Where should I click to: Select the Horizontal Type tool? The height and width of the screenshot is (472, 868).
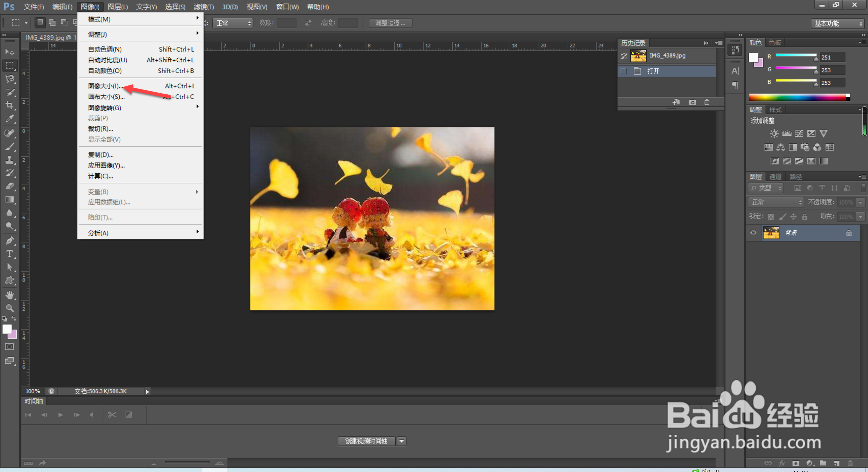pyautogui.click(x=9, y=254)
